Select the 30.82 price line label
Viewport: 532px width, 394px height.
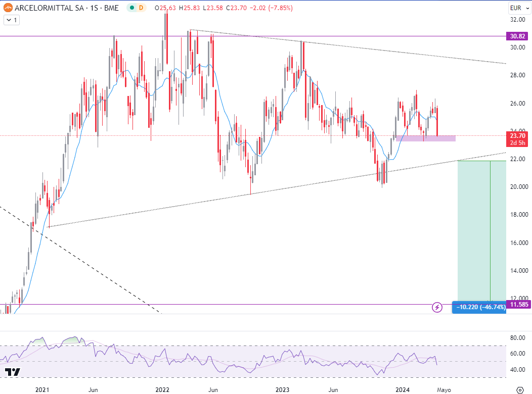[517, 36]
